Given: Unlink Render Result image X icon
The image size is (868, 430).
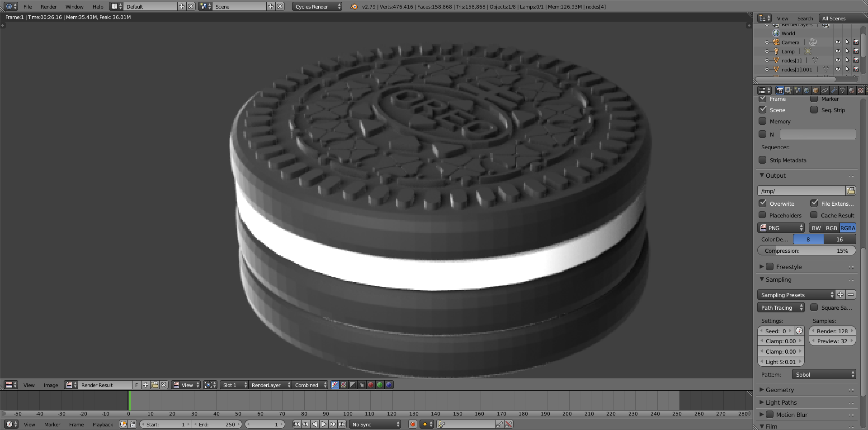Looking at the screenshot, I should [x=164, y=385].
